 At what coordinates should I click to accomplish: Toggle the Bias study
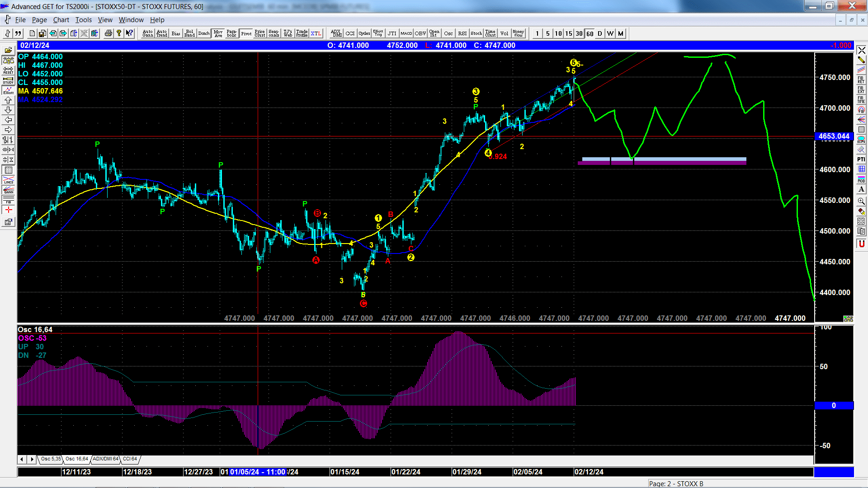click(176, 33)
